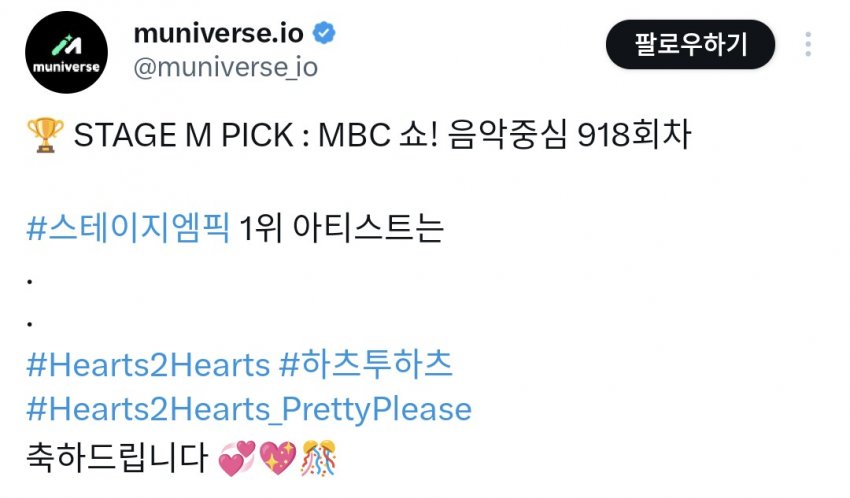The height and width of the screenshot is (498, 850).
Task: Open the #Hearts2Hearts_PrettyPlease hashtag
Action: [249, 410]
